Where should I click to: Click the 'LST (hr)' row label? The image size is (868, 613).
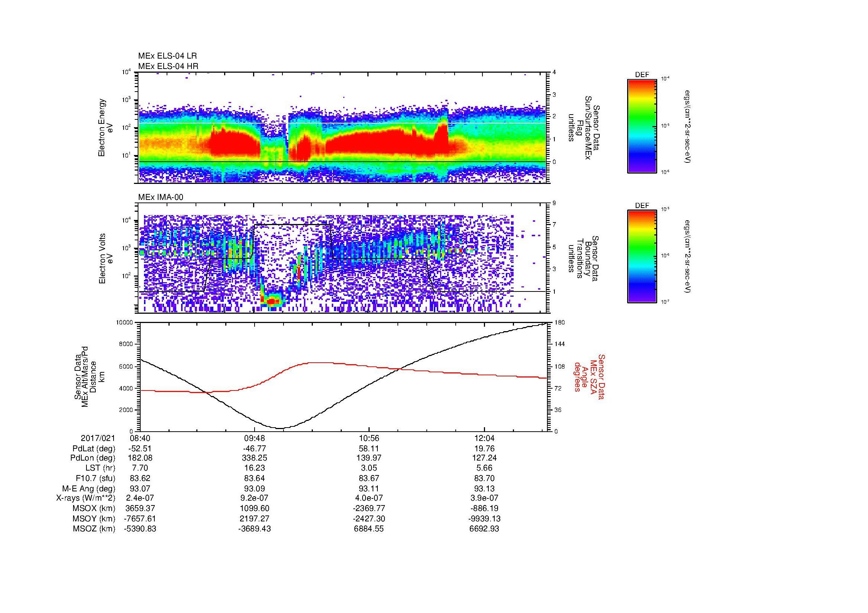coord(100,468)
